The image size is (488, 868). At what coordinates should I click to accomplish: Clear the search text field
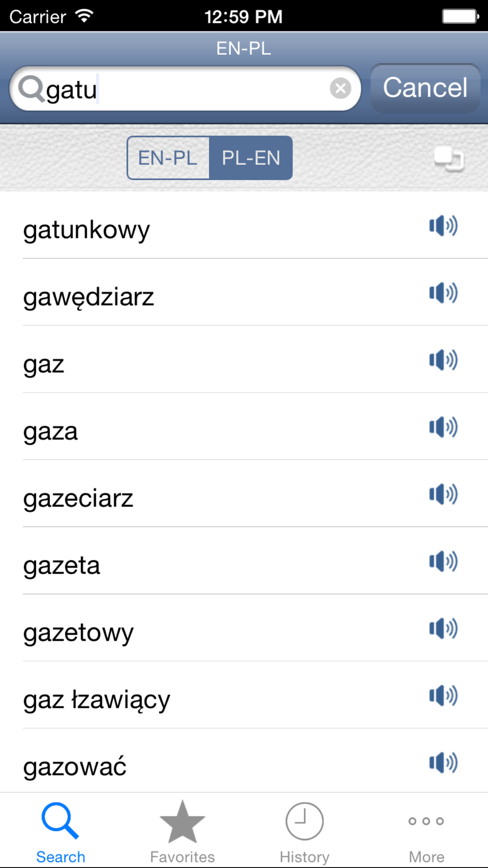[x=340, y=88]
